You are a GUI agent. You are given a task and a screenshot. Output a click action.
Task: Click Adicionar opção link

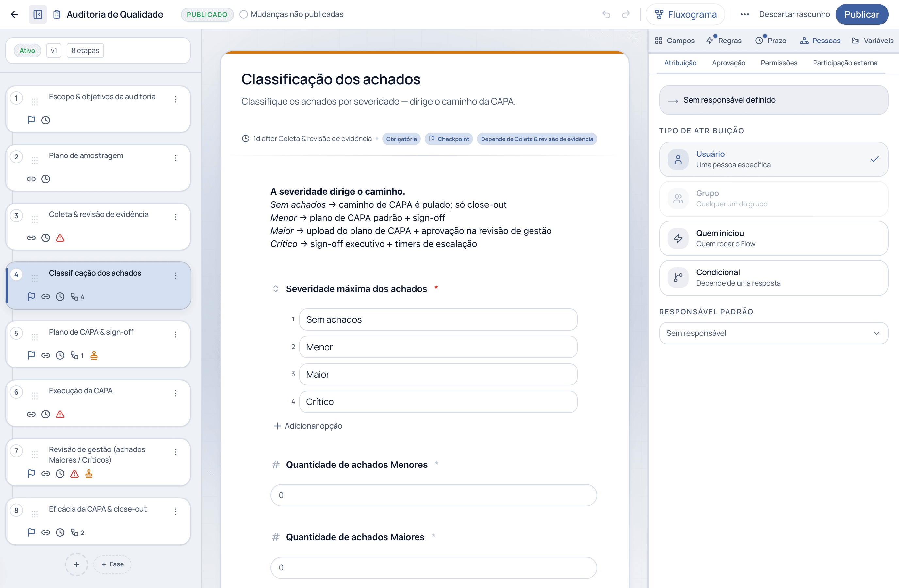[308, 426]
